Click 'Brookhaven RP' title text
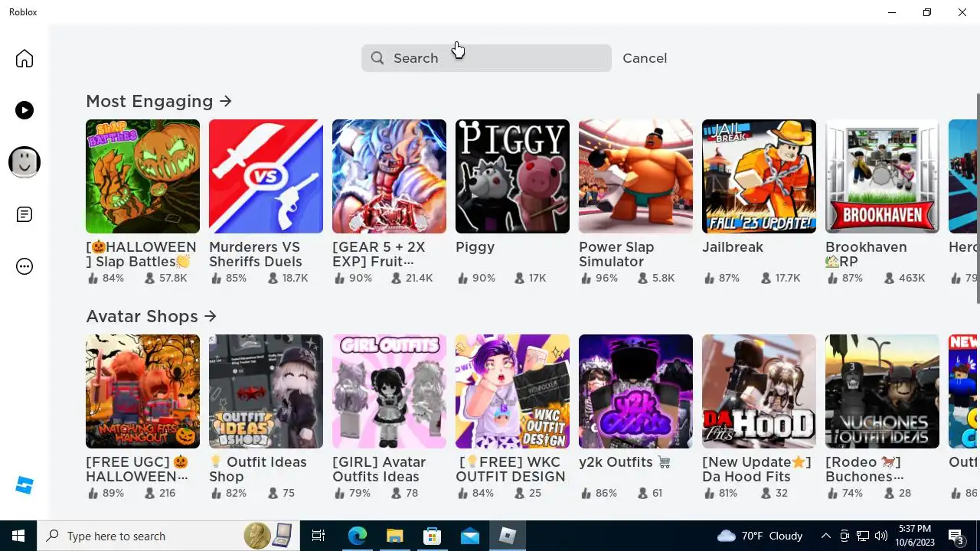 tap(866, 254)
